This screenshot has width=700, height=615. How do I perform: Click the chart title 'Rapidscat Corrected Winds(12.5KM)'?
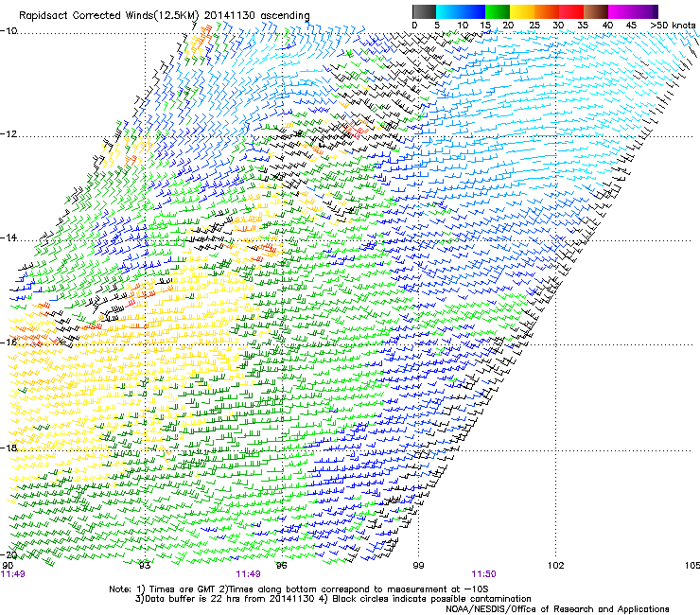click(109, 16)
